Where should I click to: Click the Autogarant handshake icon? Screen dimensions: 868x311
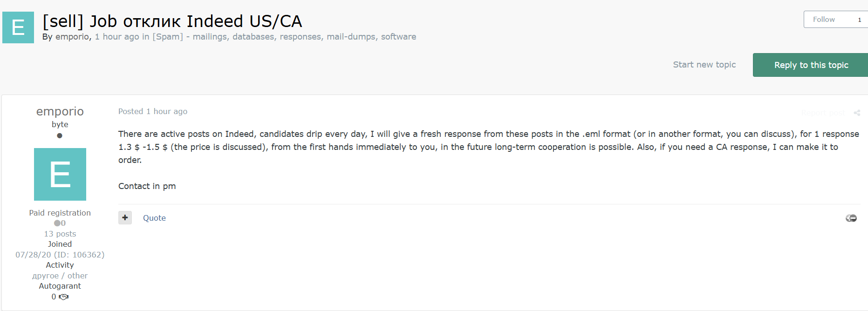(64, 297)
